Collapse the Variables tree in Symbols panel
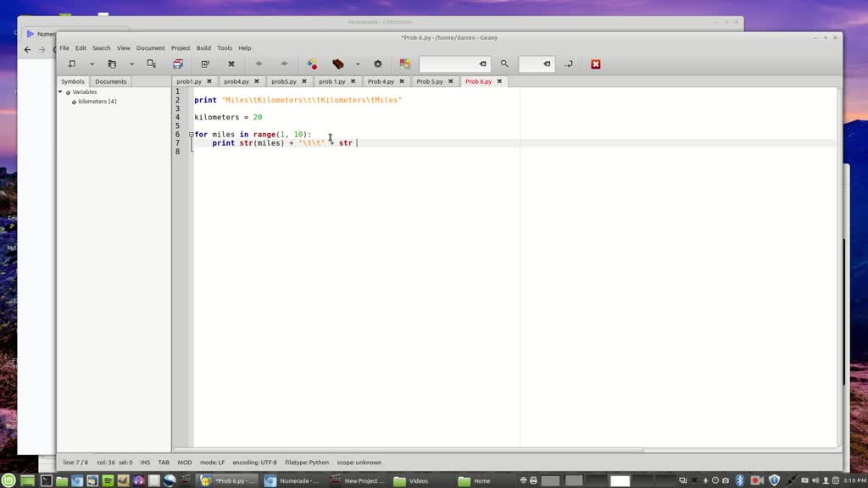This screenshot has width=868, height=488. (x=59, y=91)
